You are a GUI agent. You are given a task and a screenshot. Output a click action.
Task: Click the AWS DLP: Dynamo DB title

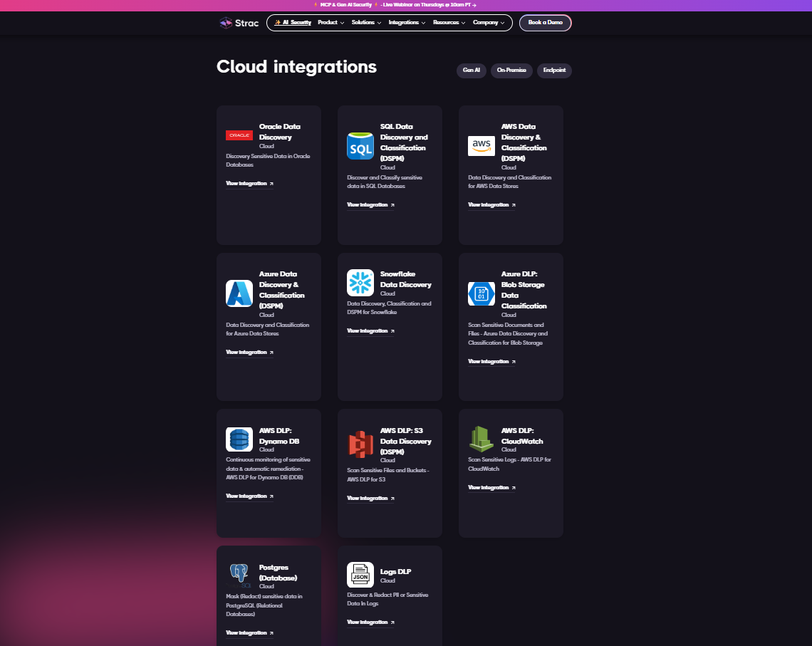(x=279, y=436)
